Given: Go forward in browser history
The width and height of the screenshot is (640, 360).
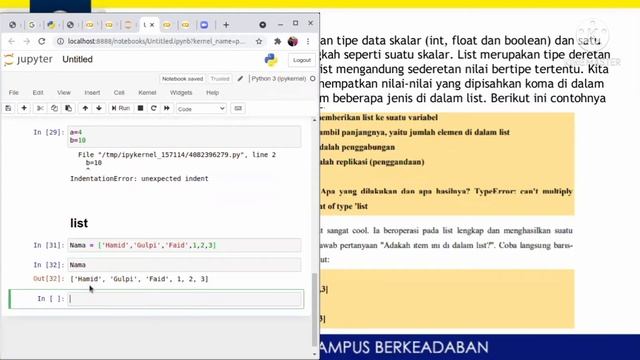Looking at the screenshot, I should tap(27, 41).
